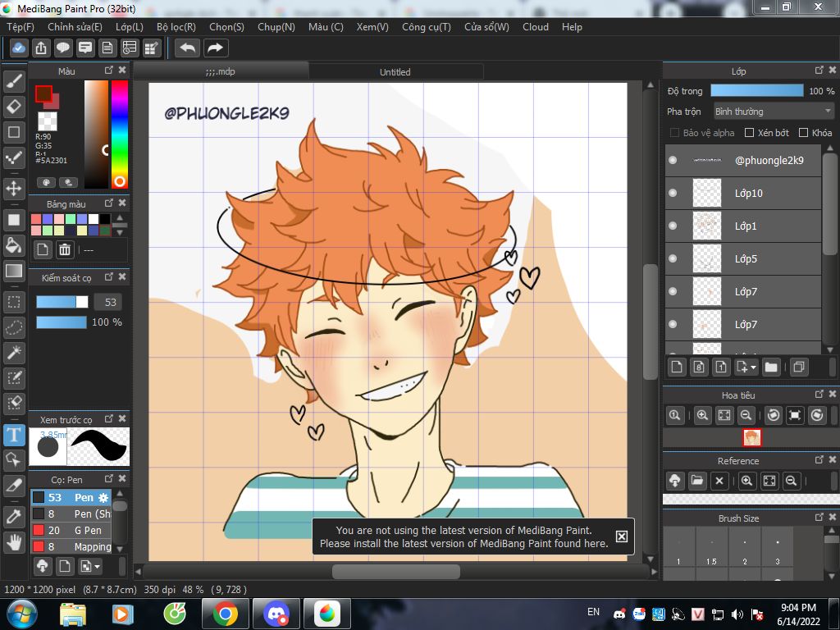Click the speech bubble toolbar icon
Screen dimensions: 840x630
[62, 48]
